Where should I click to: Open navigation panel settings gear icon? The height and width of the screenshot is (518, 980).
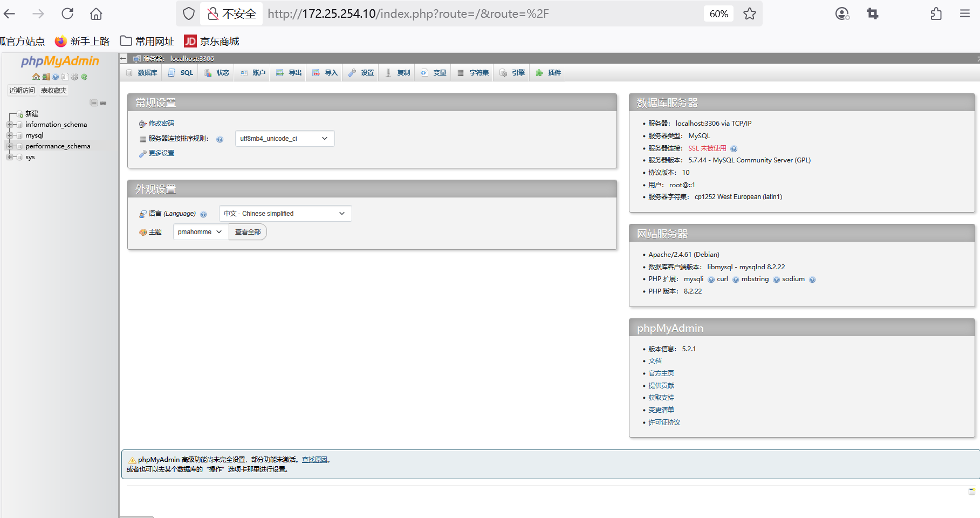(74, 77)
